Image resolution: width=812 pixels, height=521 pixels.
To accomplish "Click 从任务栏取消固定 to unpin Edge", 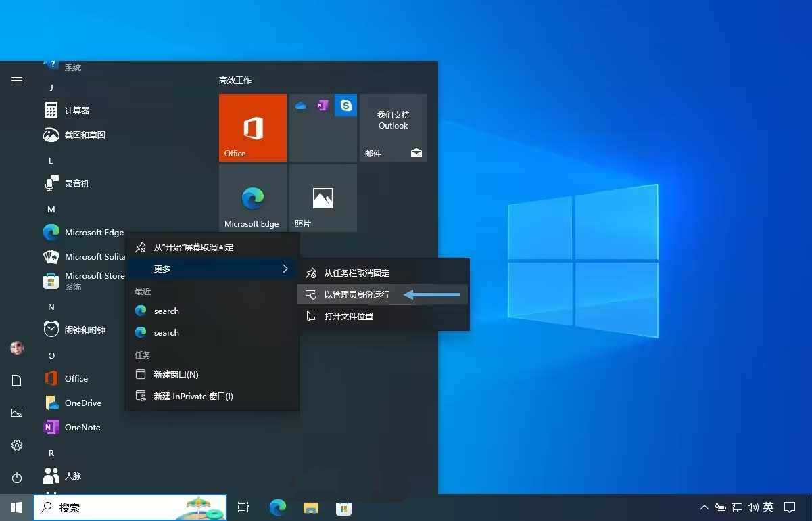I will click(x=359, y=273).
